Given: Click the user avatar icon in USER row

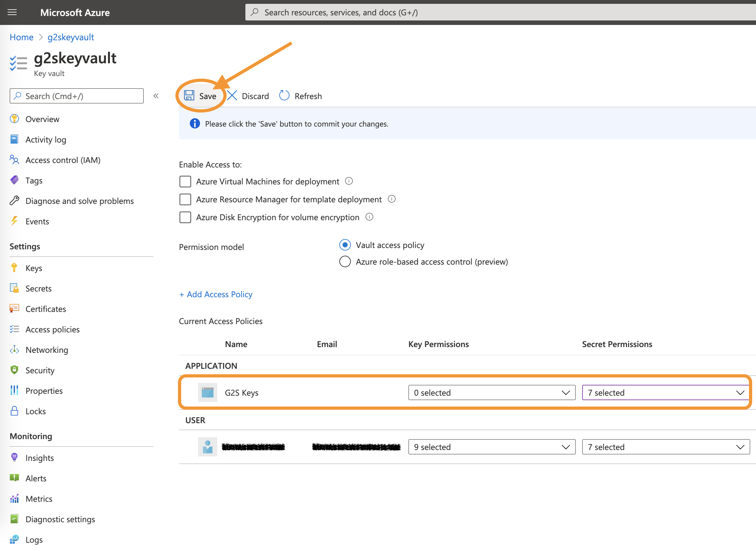Looking at the screenshot, I should tap(207, 446).
